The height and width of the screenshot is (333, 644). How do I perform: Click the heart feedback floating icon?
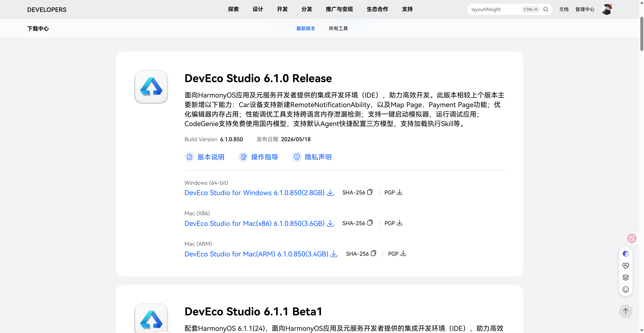626,266
